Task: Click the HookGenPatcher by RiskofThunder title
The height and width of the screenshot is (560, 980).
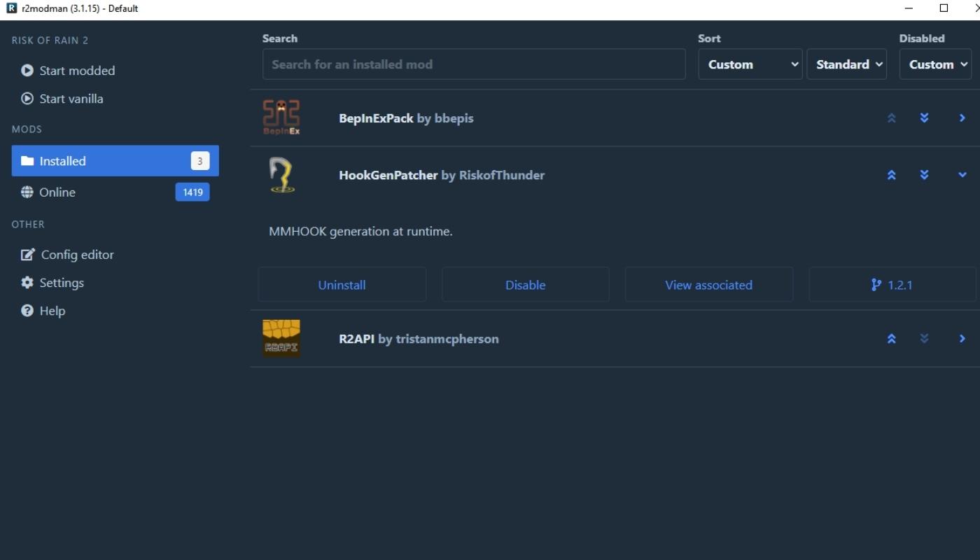Action: (x=442, y=175)
